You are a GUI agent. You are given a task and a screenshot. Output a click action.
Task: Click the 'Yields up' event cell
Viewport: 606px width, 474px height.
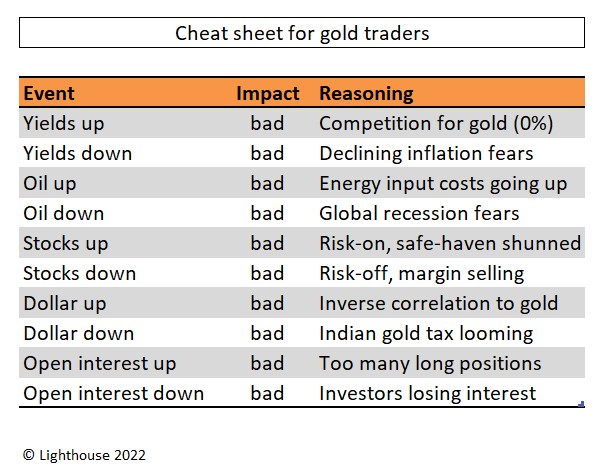click(63, 124)
